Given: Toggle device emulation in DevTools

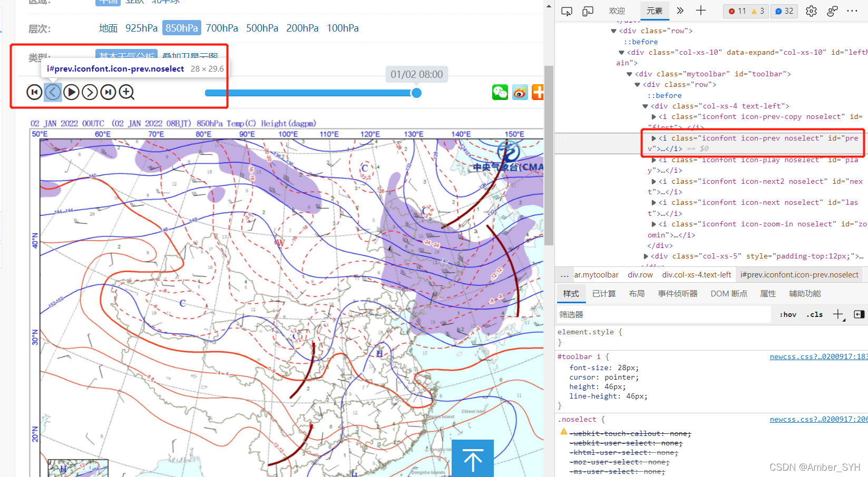Looking at the screenshot, I should [588, 11].
